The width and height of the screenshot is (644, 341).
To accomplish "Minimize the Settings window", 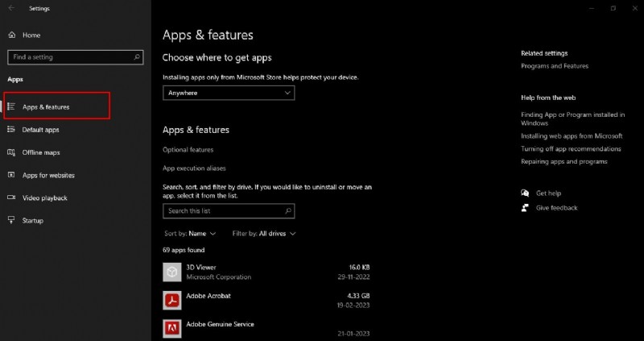I will 592,8.
